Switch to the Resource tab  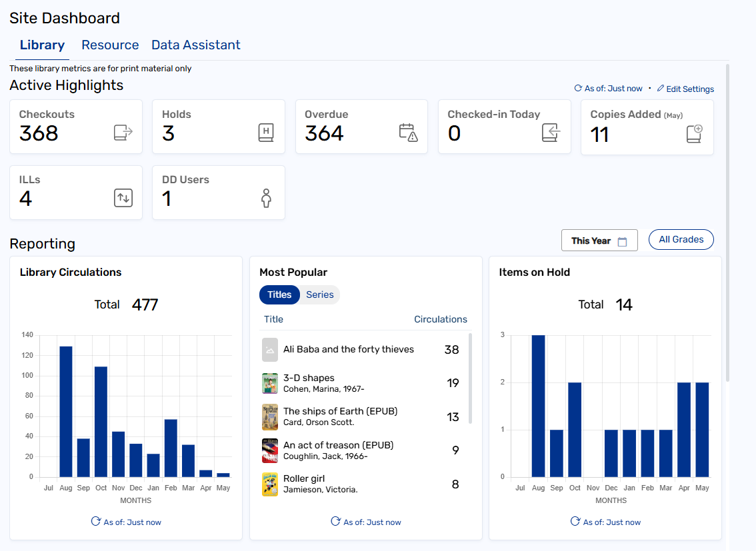(110, 45)
